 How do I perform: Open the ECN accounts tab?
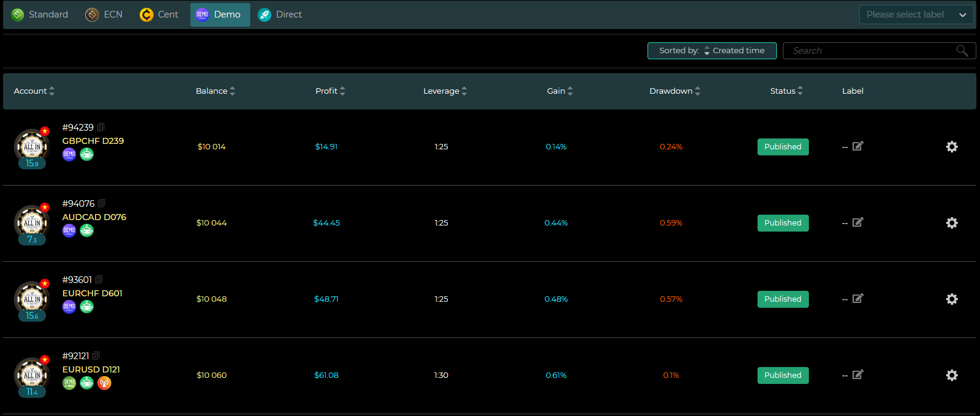[104, 15]
